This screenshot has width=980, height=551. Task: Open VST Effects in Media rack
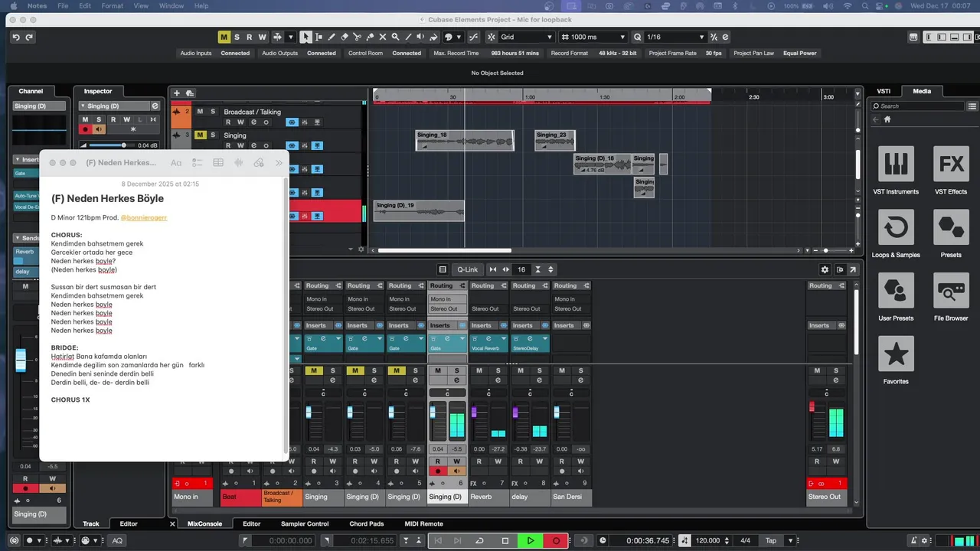951,171
